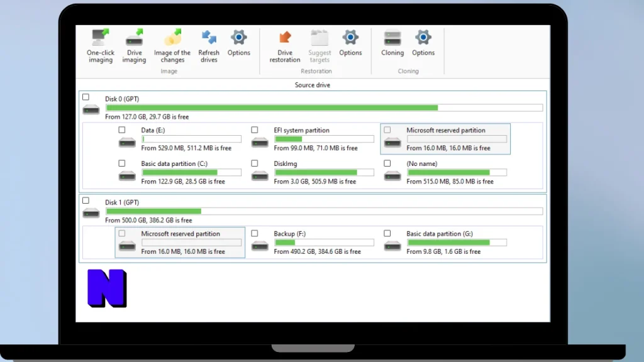Click Basic data partition (C:) usage bar

pos(191,172)
